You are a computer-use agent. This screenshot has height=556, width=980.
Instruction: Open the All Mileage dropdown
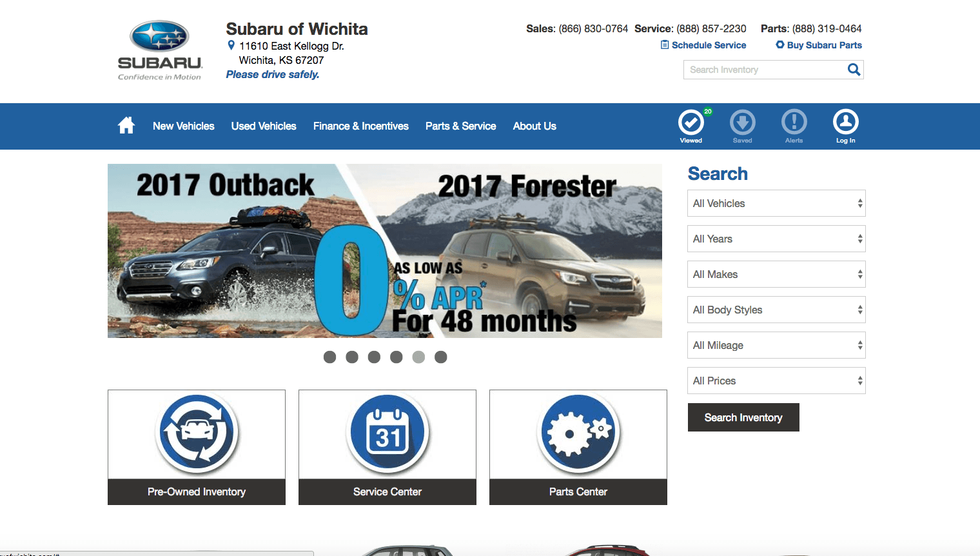[776, 345]
